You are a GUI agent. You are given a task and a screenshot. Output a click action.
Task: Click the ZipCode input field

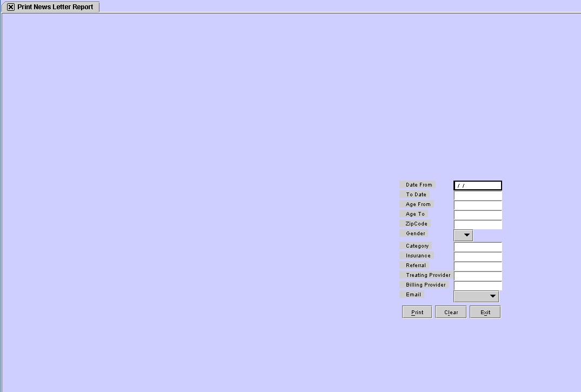tap(478, 224)
